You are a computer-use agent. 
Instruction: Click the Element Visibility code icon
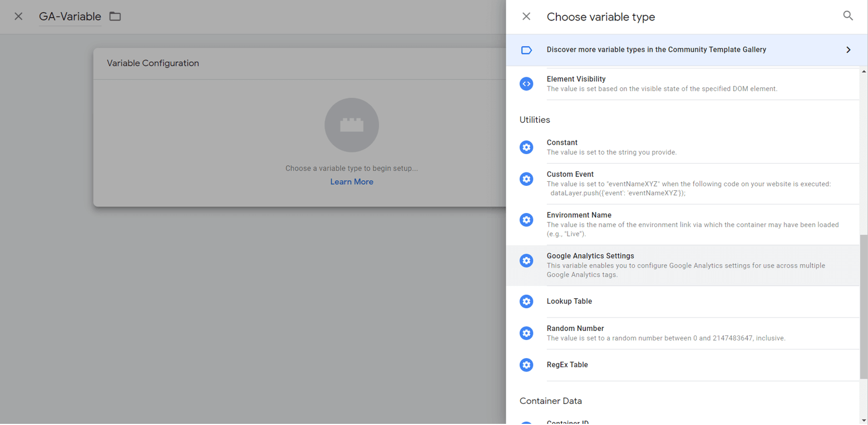coord(526,83)
